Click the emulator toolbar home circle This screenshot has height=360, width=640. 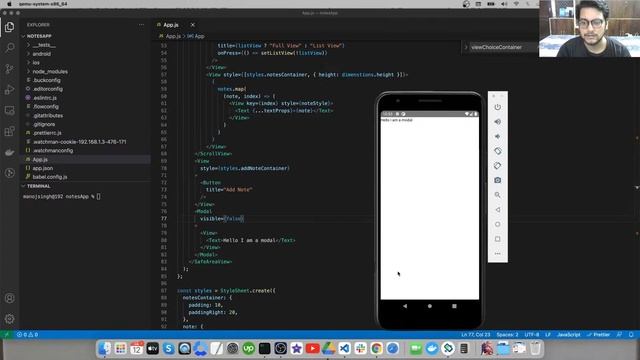(498, 224)
